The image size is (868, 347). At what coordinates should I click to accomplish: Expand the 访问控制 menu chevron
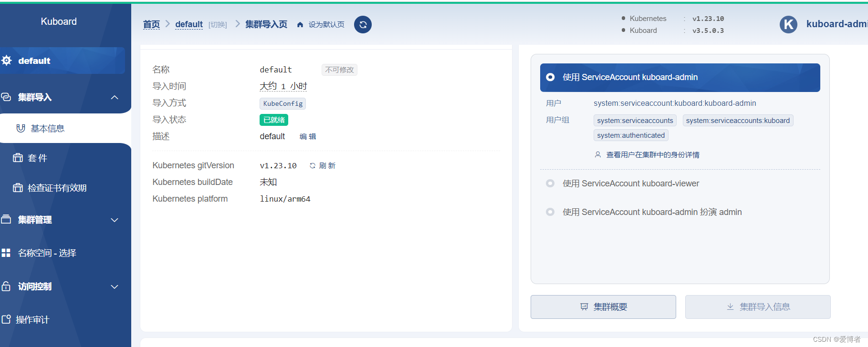[115, 287]
